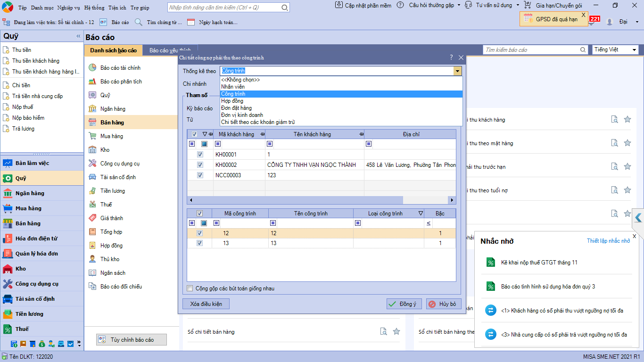The width and height of the screenshot is (644, 362).
Task: Favorite the Sổ chi tiết bán hàng report
Action: pyautogui.click(x=396, y=331)
